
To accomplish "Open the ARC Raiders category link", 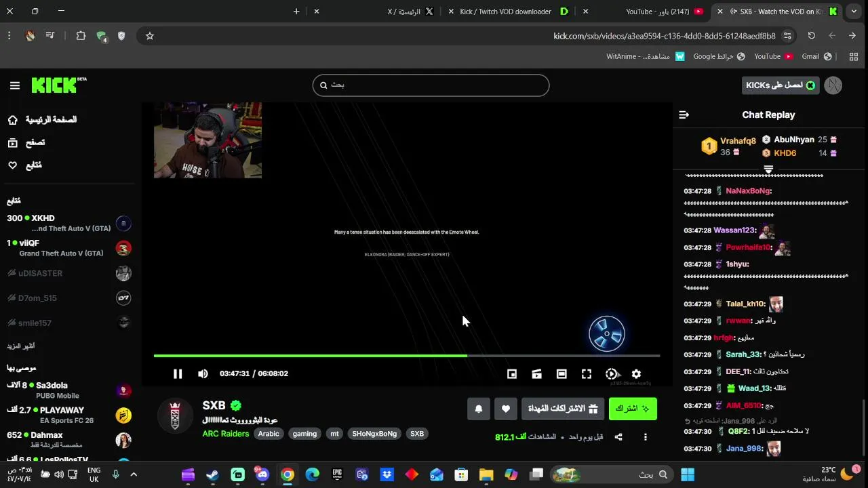I will click(226, 434).
